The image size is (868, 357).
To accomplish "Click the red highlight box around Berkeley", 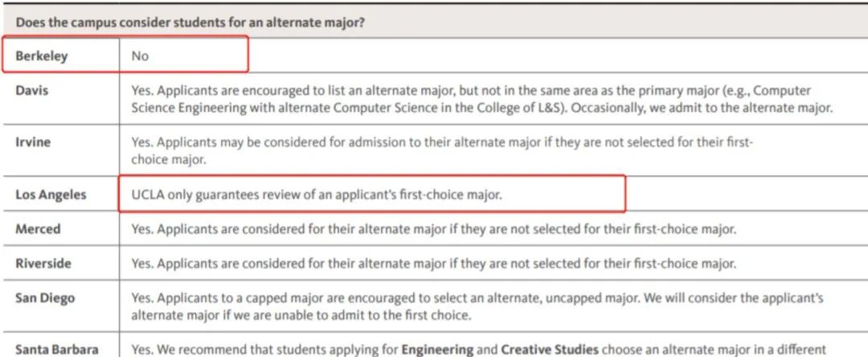I will pos(125,54).
